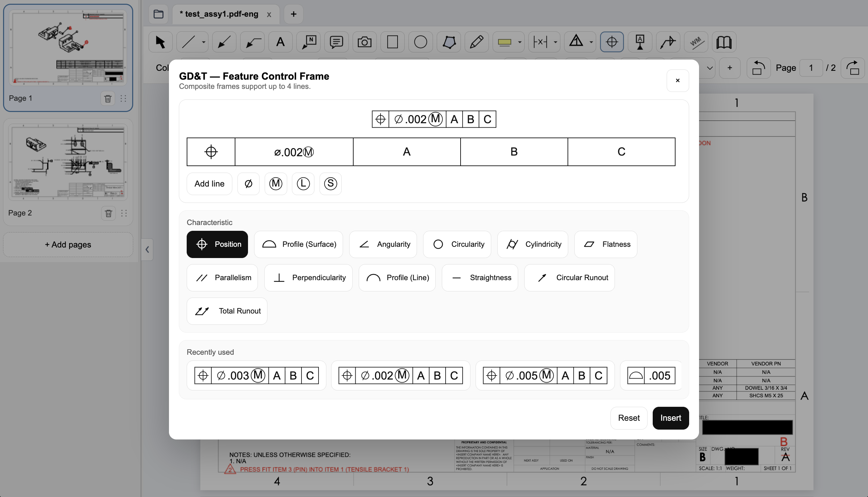Image resolution: width=868 pixels, height=497 pixels.
Task: Insert the circled L modifier
Action: coord(303,183)
